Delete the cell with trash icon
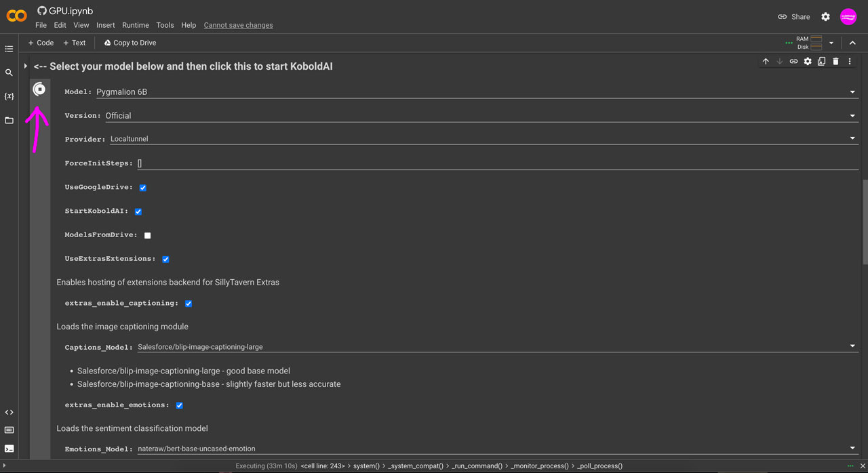This screenshot has height=473, width=868. (835, 62)
